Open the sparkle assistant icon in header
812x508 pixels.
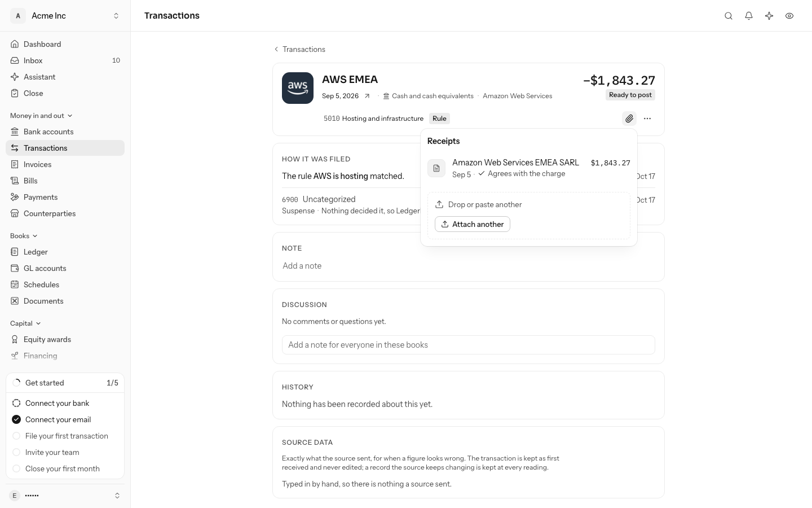(769, 16)
